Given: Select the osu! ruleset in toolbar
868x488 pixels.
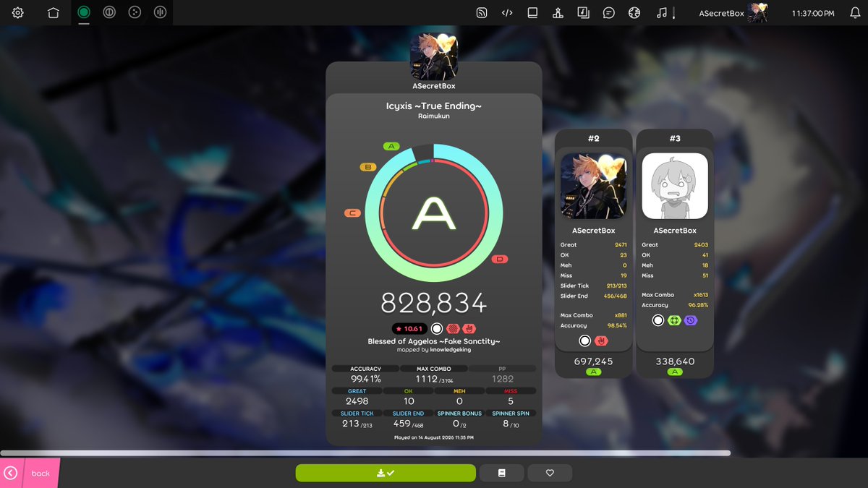Looking at the screenshot, I should pos(84,12).
